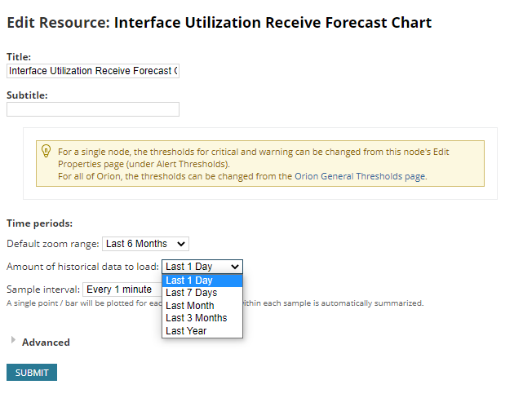This screenshot has height=420, width=523.
Task: Select the Last 1 Day option
Action: 202,281
